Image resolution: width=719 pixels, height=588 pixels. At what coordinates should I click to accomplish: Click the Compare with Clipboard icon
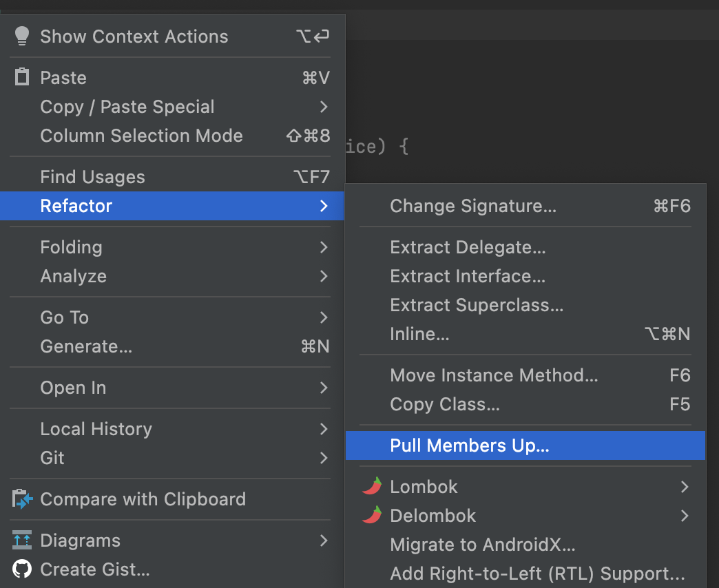click(x=22, y=499)
